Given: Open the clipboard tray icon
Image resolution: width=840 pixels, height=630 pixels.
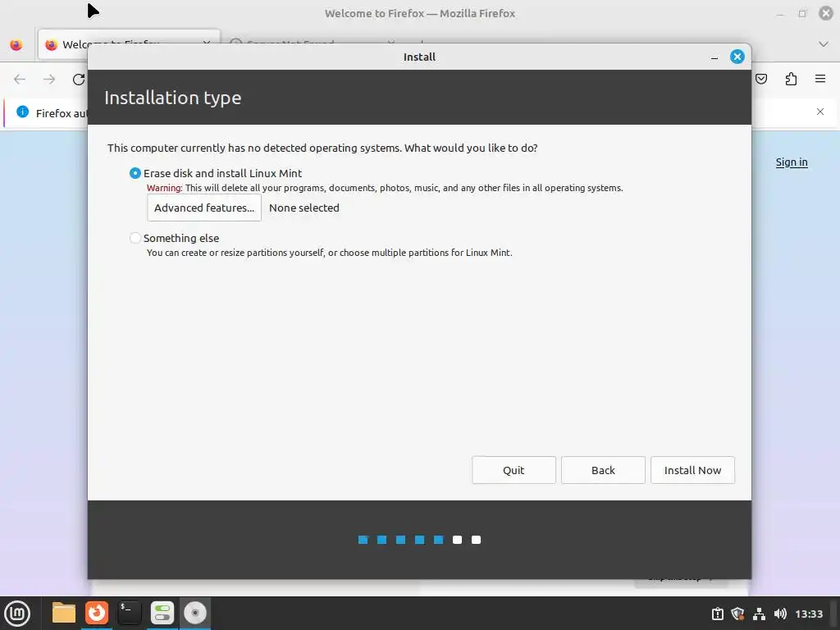Looking at the screenshot, I should tap(717, 614).
